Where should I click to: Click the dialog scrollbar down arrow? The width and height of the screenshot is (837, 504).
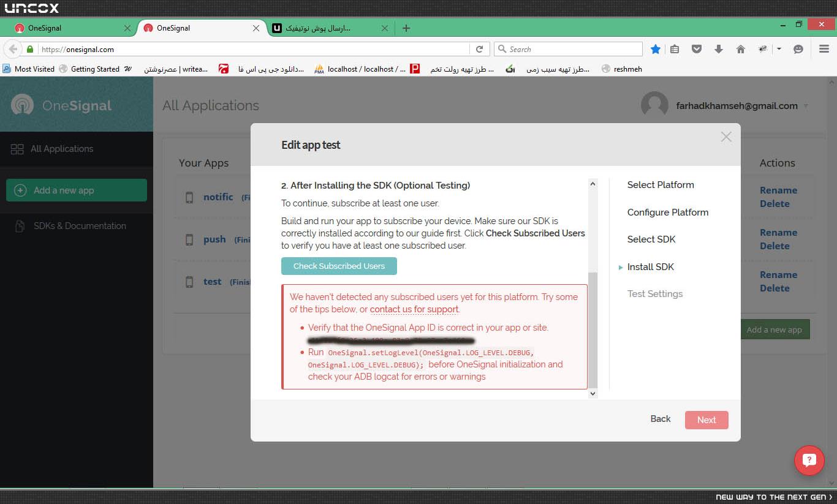pyautogui.click(x=593, y=394)
